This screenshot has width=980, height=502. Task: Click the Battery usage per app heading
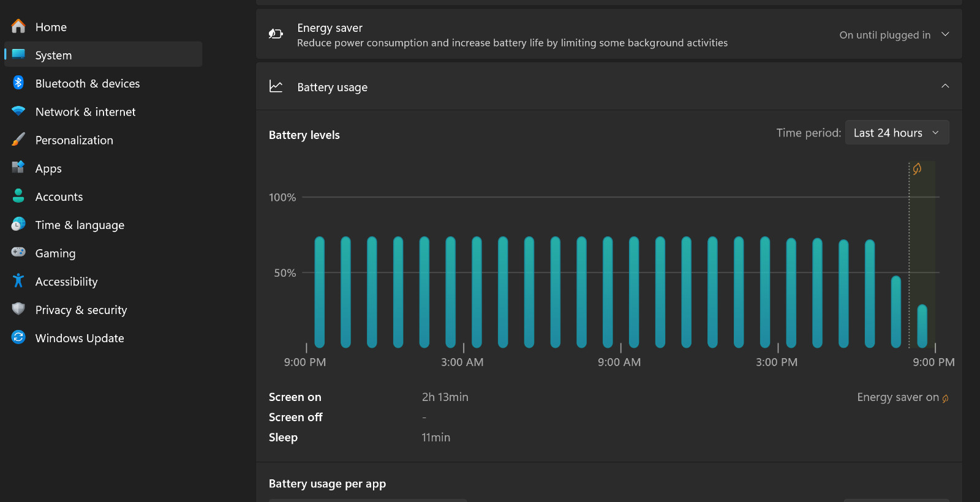click(x=327, y=484)
